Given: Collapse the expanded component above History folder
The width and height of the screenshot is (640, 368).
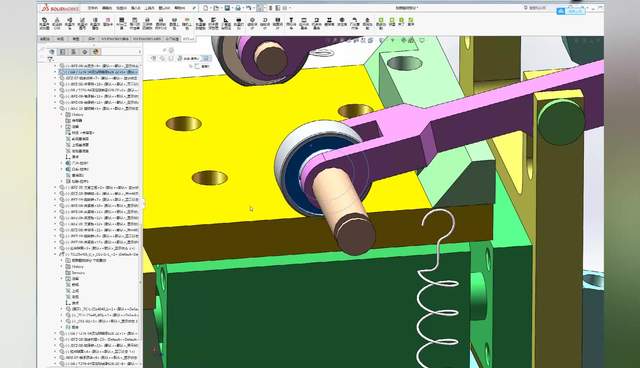Looking at the screenshot, I should [56, 109].
